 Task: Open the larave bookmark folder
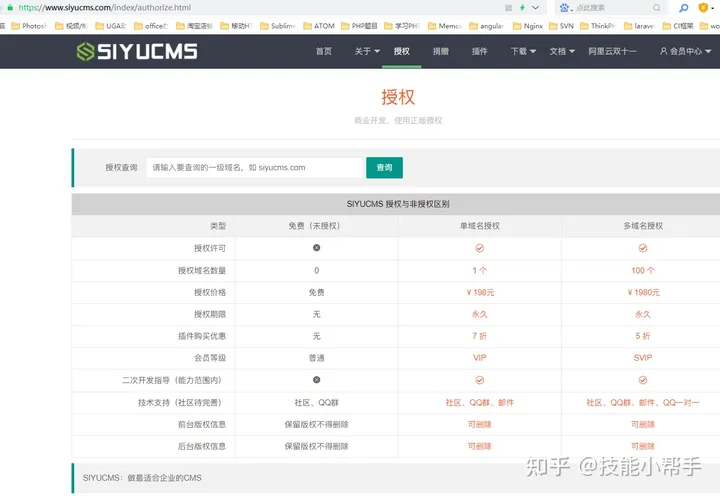639,26
